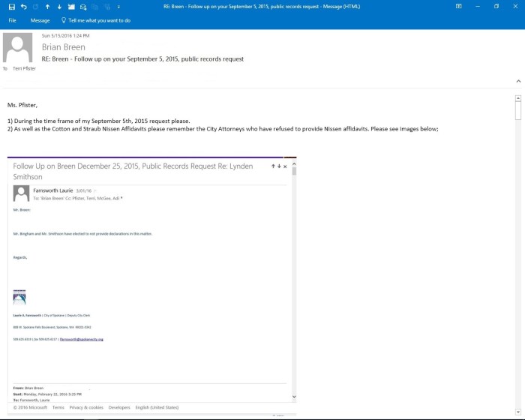The image size is (525, 420).
Task: Click the City of Spokane logo image
Action: pyautogui.click(x=19, y=296)
